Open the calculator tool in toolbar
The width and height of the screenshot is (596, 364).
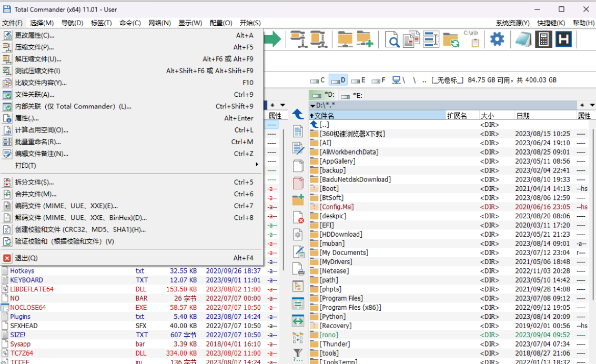(x=543, y=39)
